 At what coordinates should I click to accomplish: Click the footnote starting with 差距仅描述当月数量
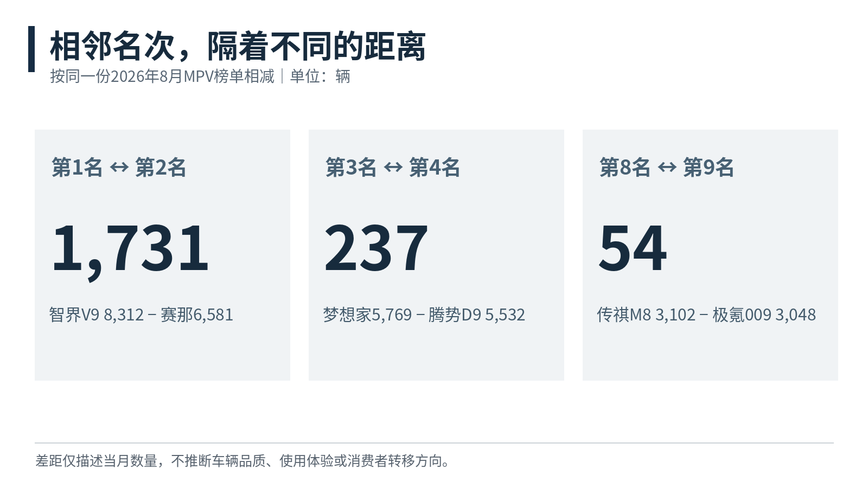coord(243,461)
